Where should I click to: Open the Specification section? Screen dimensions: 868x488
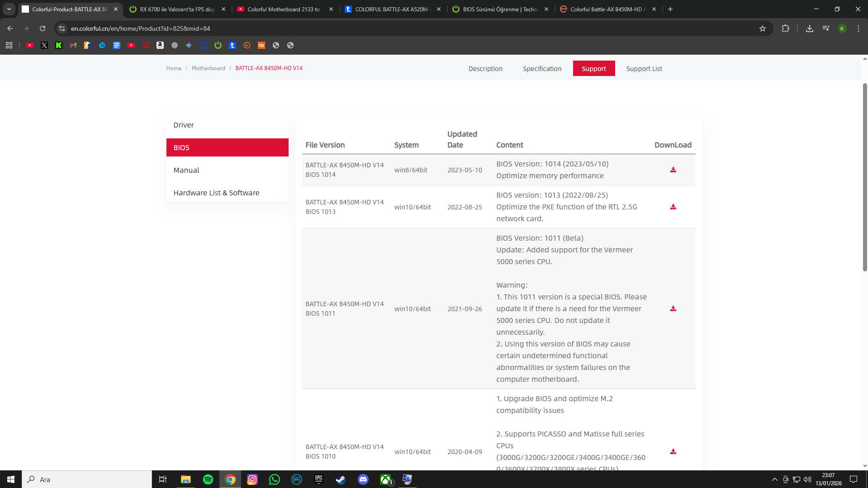[x=542, y=69]
